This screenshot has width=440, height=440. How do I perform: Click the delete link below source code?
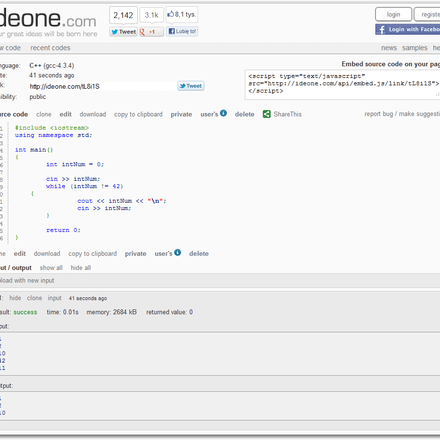click(199, 254)
